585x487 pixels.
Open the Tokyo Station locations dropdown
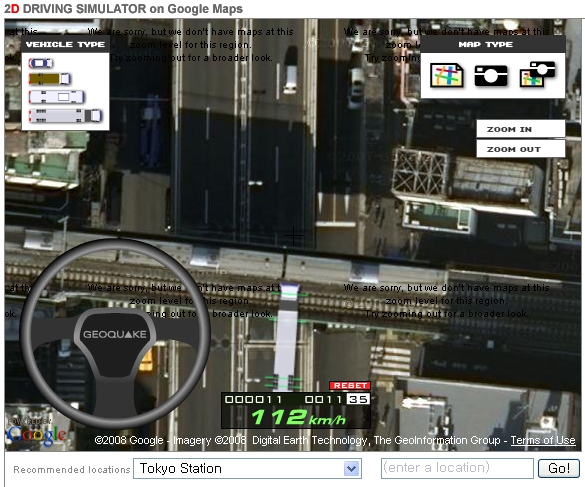pyautogui.click(x=247, y=468)
